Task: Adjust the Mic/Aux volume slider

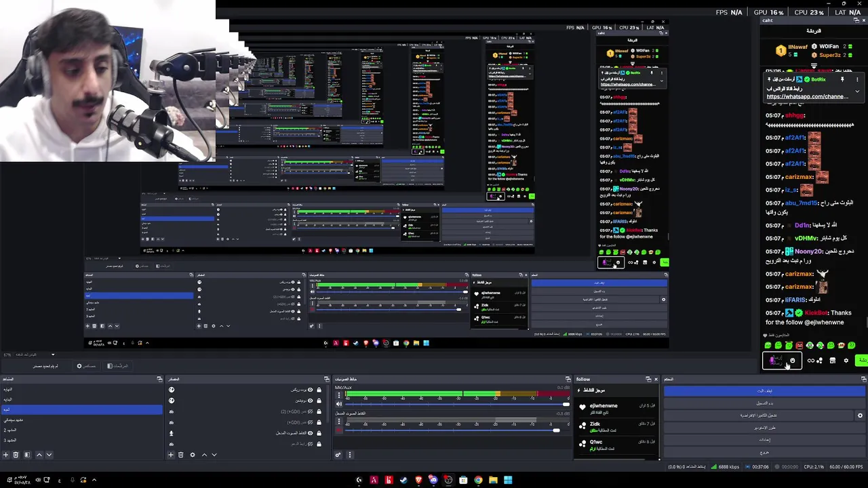Action: 458,404
